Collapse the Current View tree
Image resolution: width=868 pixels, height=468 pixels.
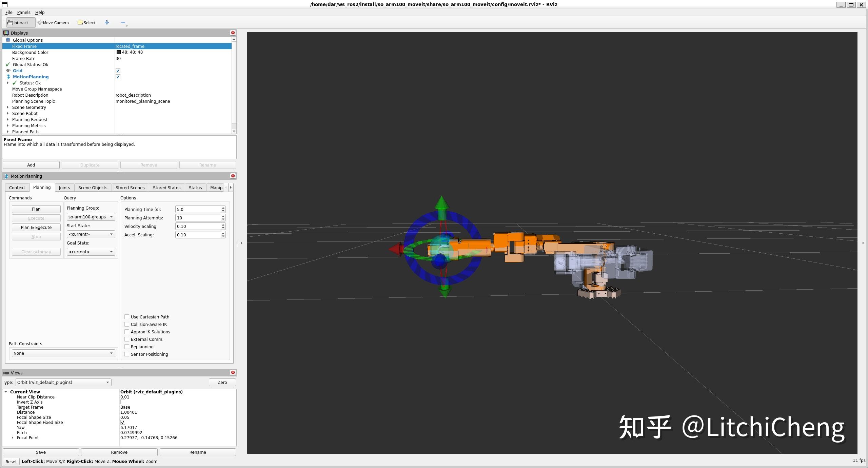tap(6, 392)
